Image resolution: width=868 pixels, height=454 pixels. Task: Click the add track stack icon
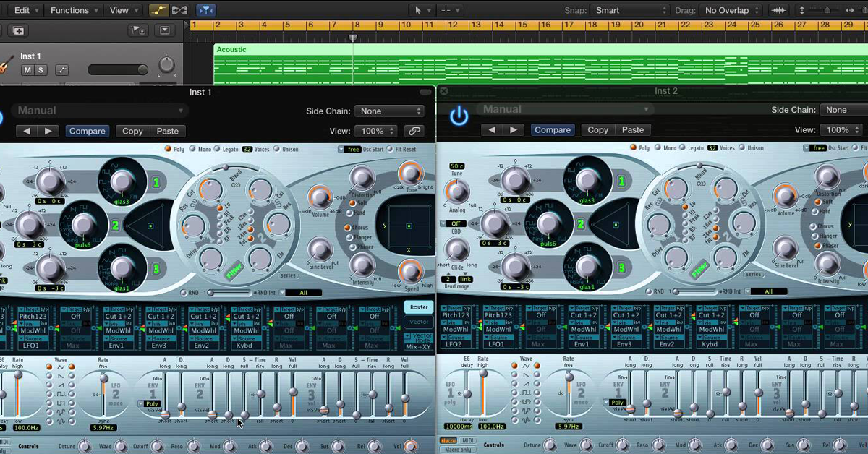tap(19, 30)
